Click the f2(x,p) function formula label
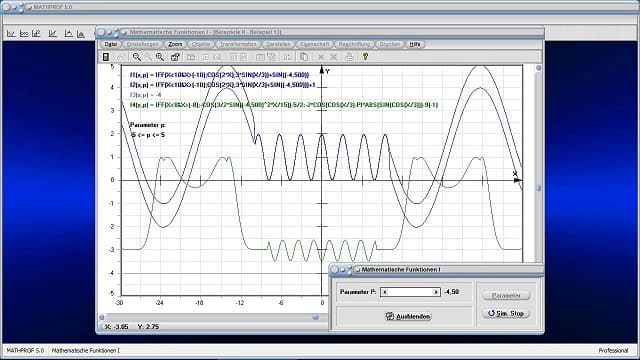The height and width of the screenshot is (360, 640). click(223, 85)
